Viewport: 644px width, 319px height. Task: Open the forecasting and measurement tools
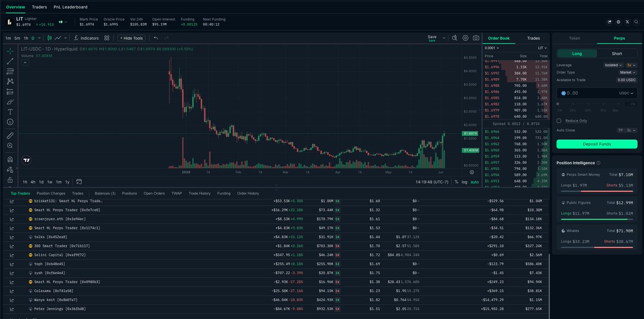pos(10,92)
